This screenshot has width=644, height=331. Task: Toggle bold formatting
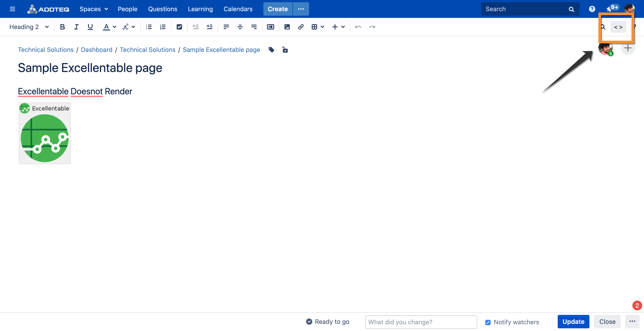click(x=62, y=27)
